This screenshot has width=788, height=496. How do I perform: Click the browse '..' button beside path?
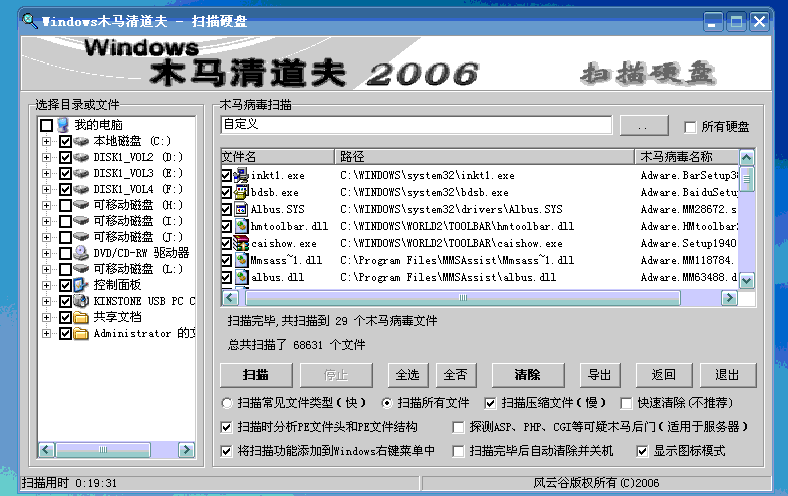click(644, 126)
